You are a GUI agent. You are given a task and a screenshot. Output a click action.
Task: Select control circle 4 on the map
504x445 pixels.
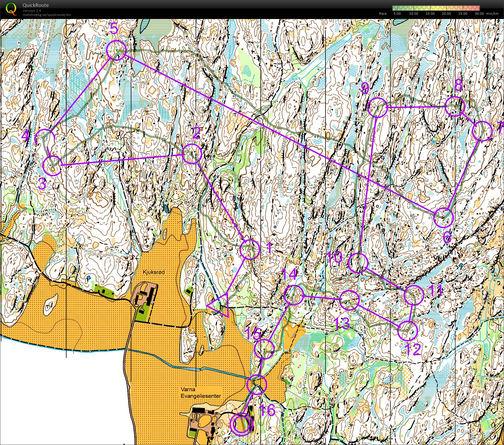click(45, 139)
